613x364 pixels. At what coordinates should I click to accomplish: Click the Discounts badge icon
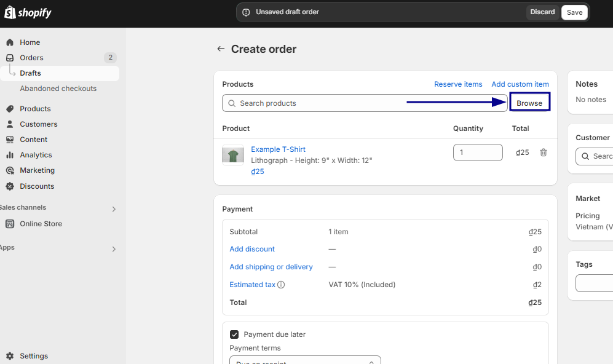point(10,186)
